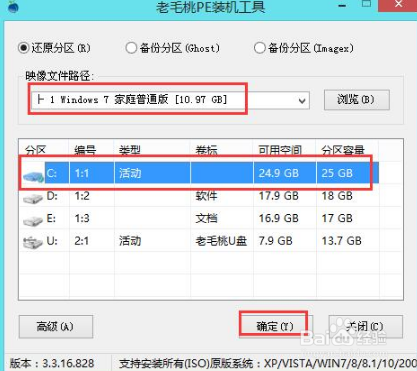
Task: Click the blue peach app icon in title bar
Action: tap(13, 6)
